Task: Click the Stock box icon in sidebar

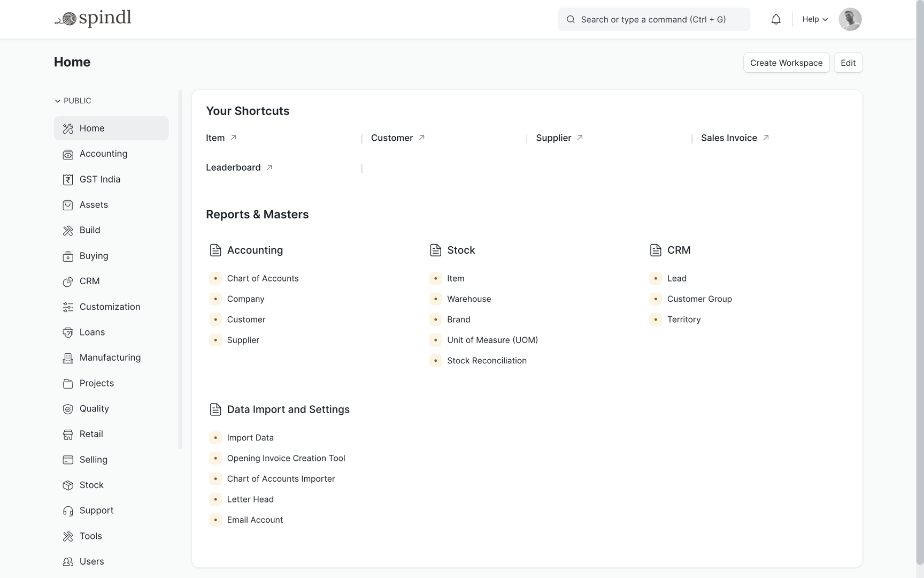Action: [x=68, y=485]
